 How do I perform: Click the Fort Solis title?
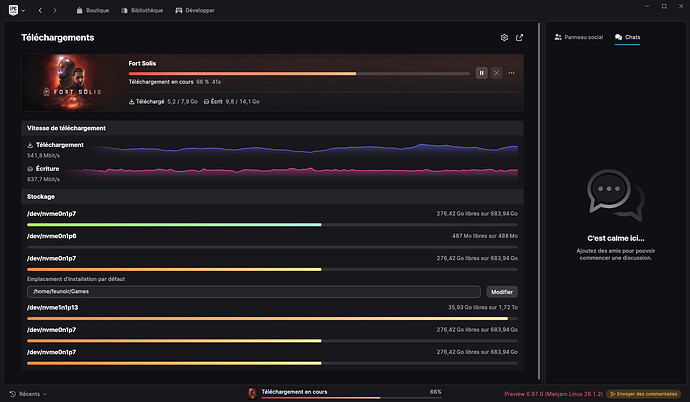click(142, 63)
